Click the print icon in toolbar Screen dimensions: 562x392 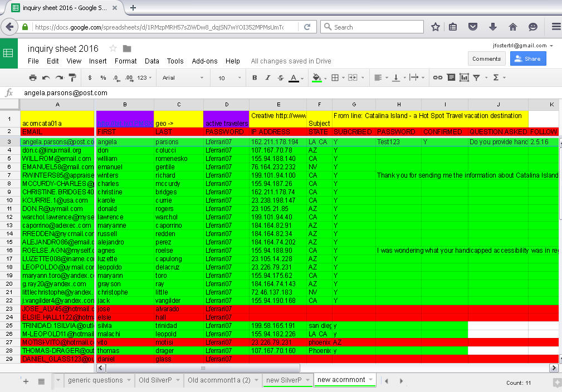pyautogui.click(x=33, y=78)
